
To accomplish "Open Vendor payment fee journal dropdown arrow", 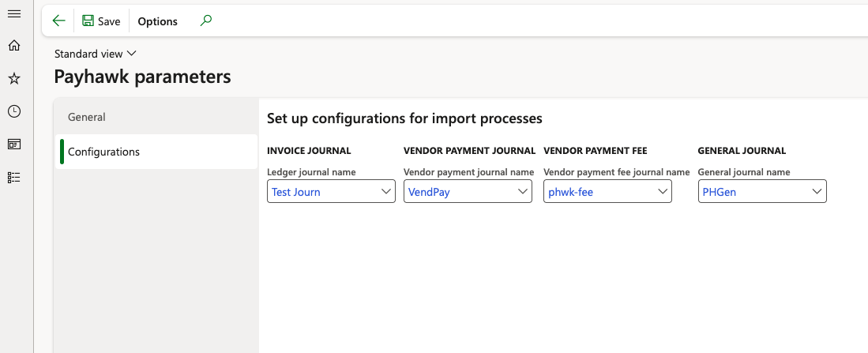I will (662, 191).
